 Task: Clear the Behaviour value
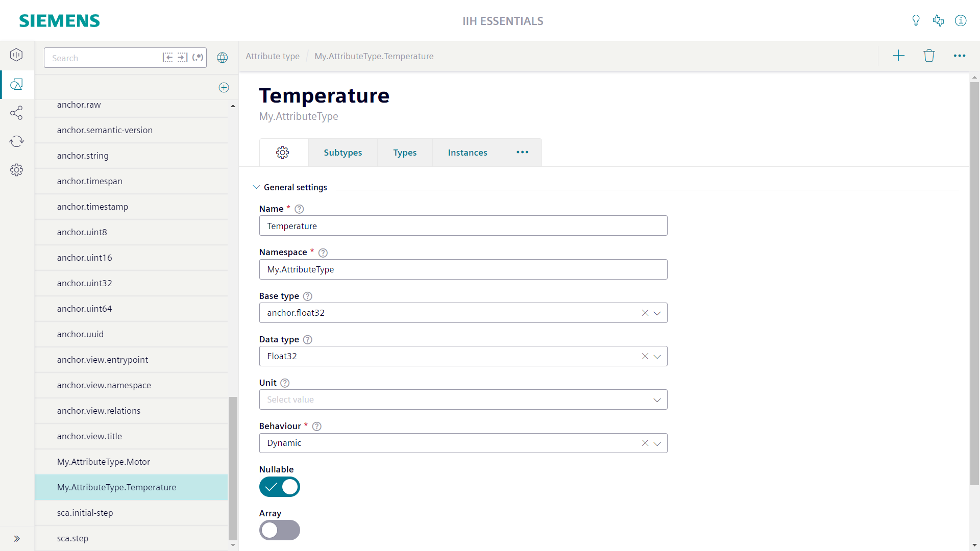(645, 443)
